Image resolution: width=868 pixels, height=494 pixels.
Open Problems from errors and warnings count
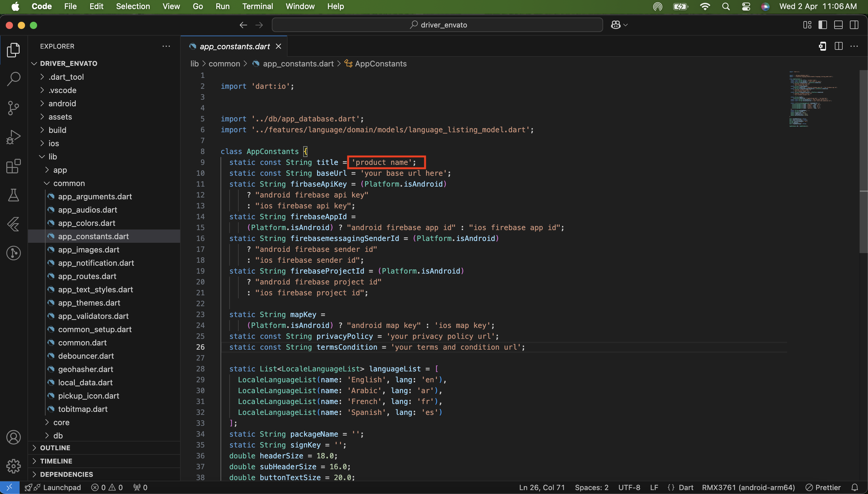[x=107, y=488]
